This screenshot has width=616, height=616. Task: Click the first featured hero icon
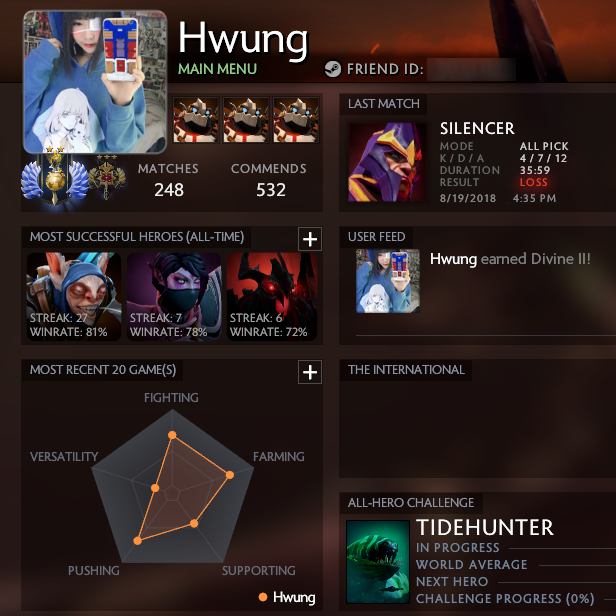(196, 120)
